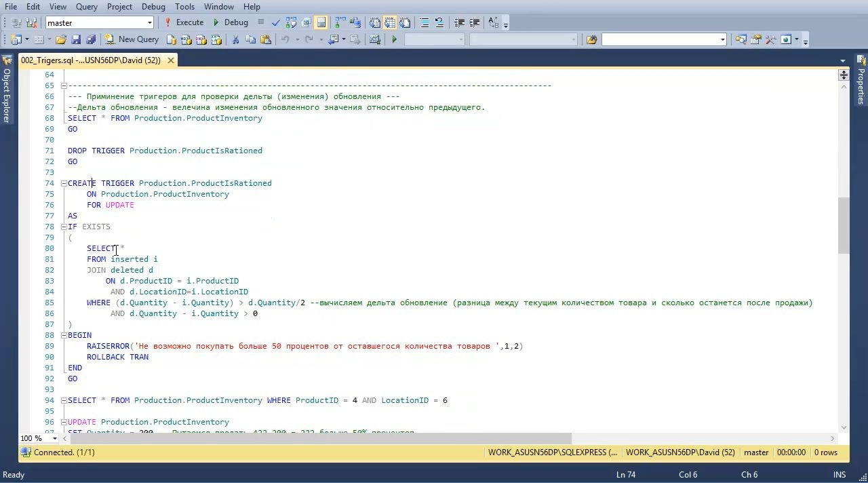This screenshot has height=483, width=868.
Task: Click the Change Connection icon
Action: point(31,23)
